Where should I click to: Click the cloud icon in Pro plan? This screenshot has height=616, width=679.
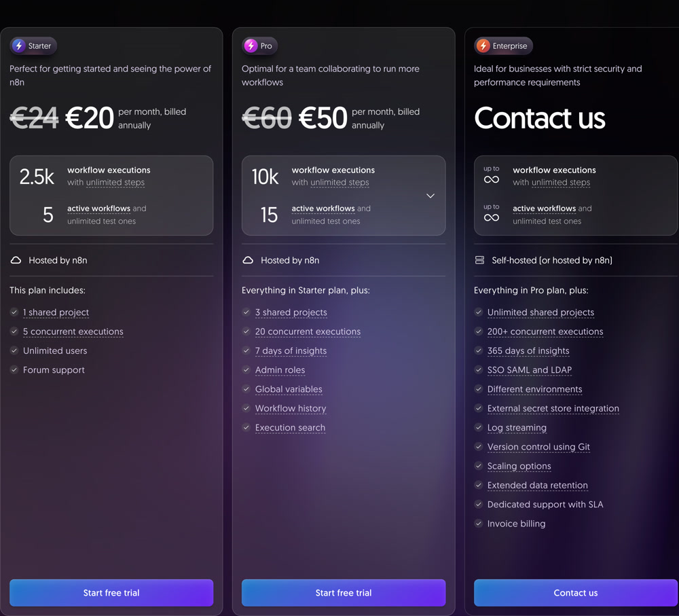(x=248, y=260)
